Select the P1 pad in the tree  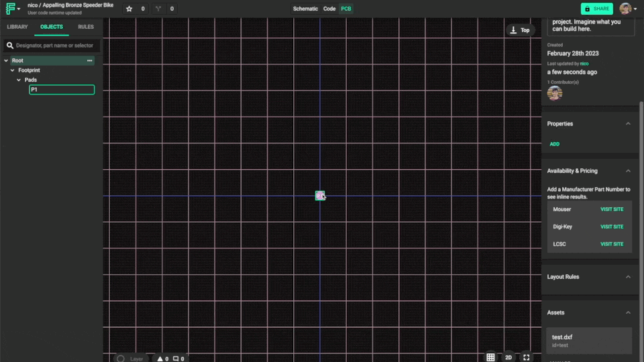pyautogui.click(x=62, y=89)
